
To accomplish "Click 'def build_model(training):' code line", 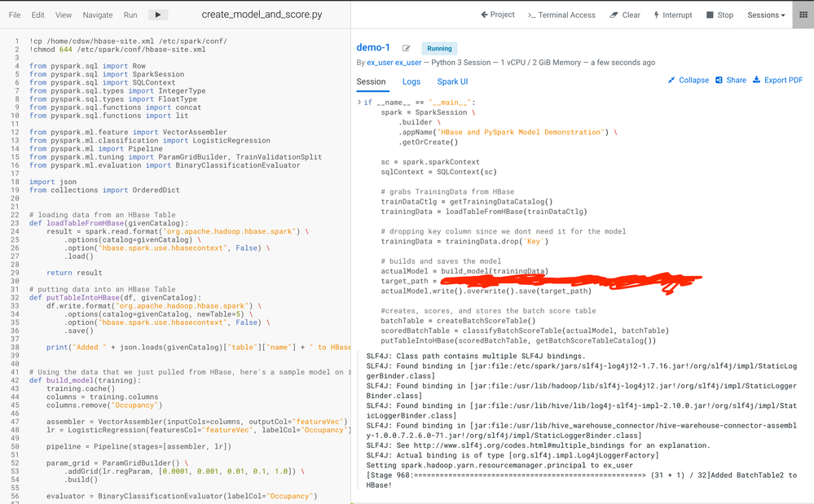I will [85, 380].
